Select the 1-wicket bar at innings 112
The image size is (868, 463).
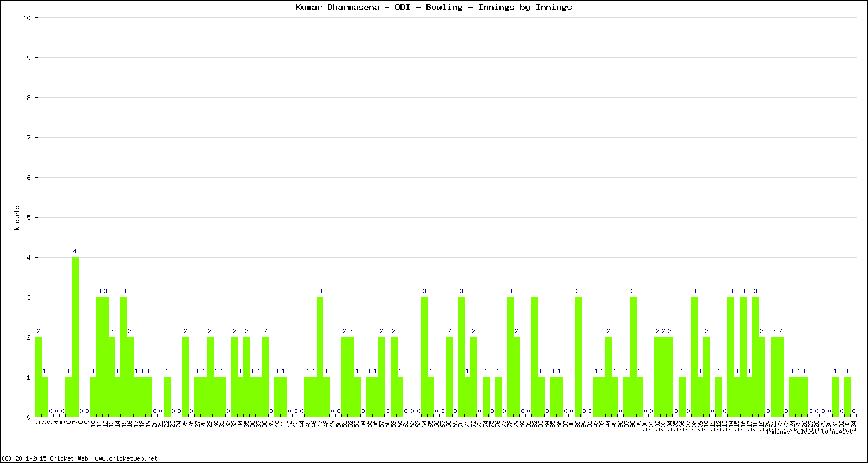[719, 397]
